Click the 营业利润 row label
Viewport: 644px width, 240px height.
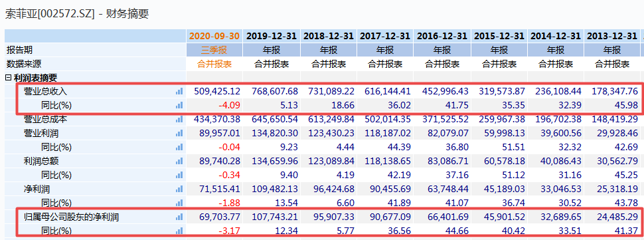point(41,133)
